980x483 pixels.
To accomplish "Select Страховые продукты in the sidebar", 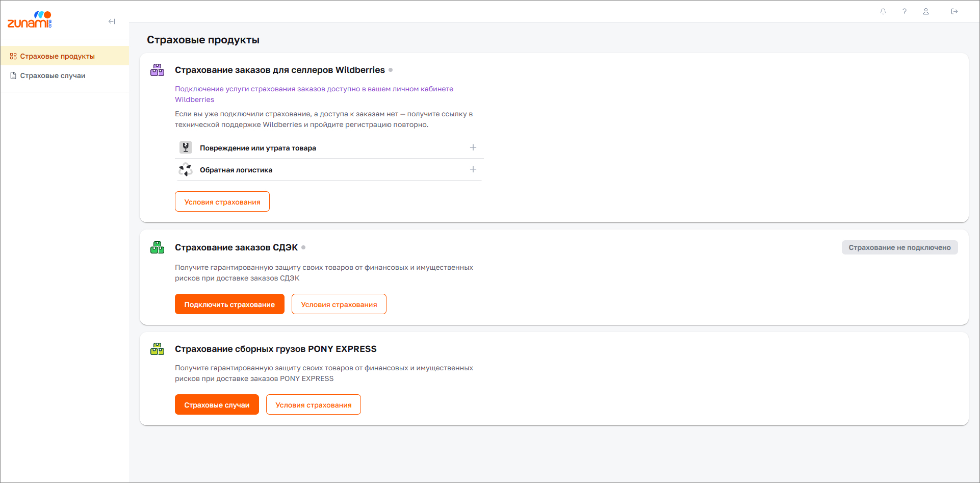I will pyautogui.click(x=57, y=56).
